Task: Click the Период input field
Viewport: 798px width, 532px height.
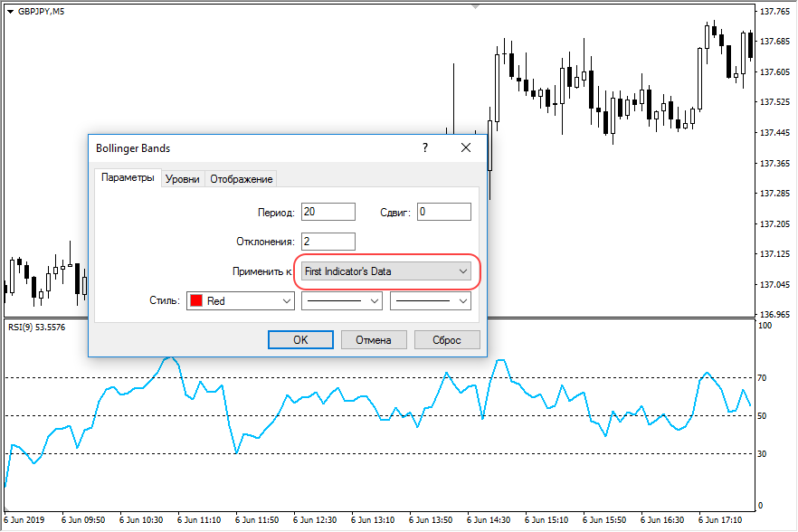Action: (328, 212)
